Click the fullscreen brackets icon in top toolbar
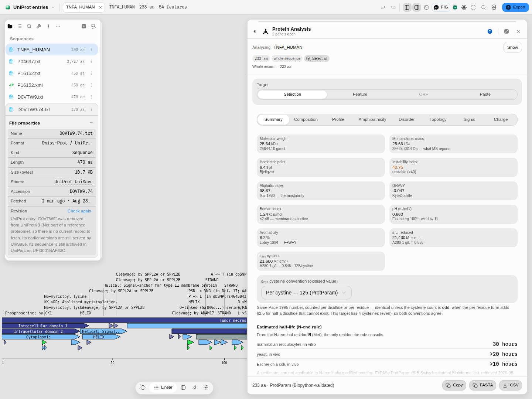532x399 pixels. [x=473, y=7]
